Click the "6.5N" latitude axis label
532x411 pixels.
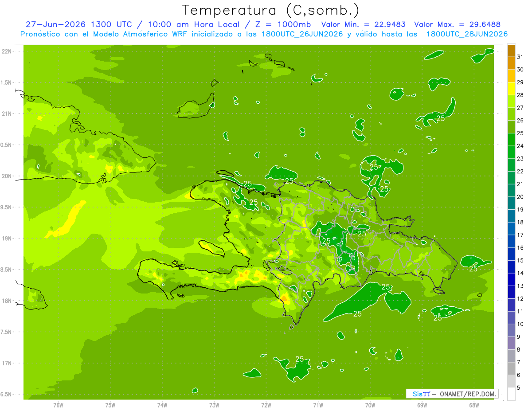tap(7, 395)
